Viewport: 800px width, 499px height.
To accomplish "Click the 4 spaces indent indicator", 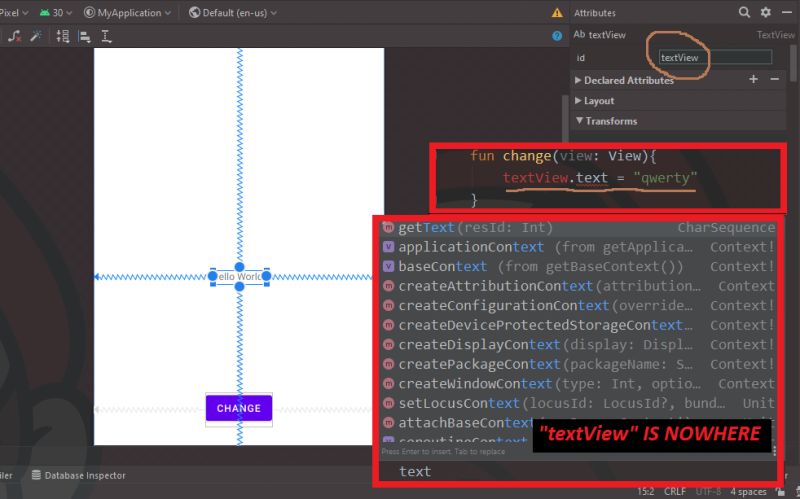I will [x=748, y=491].
